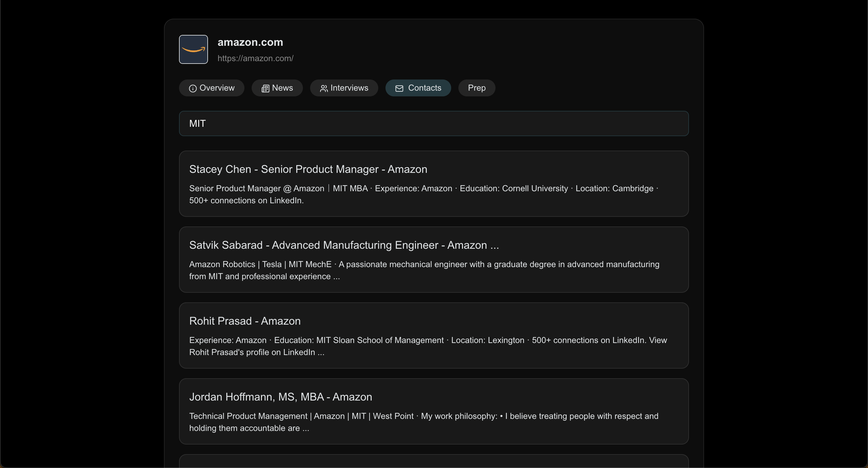The width and height of the screenshot is (868, 468).
Task: Open Rohit Prasad - Amazon result
Action: 434,335
